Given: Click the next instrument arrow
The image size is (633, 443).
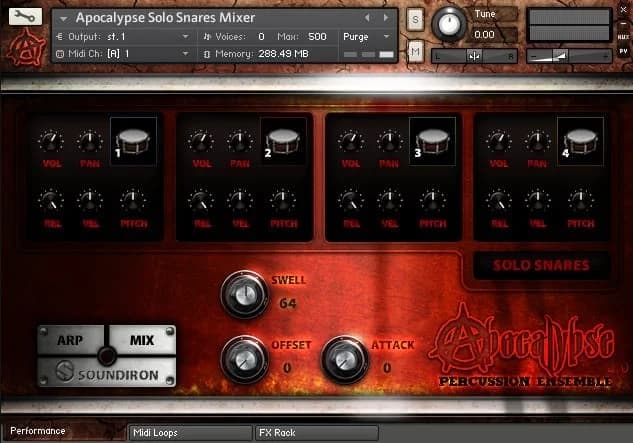Looking at the screenshot, I should click(x=385, y=18).
